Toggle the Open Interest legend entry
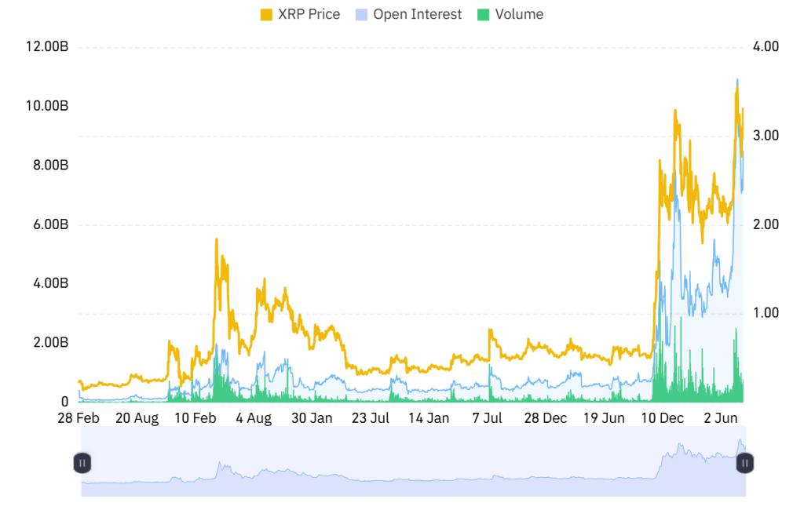 tap(408, 14)
